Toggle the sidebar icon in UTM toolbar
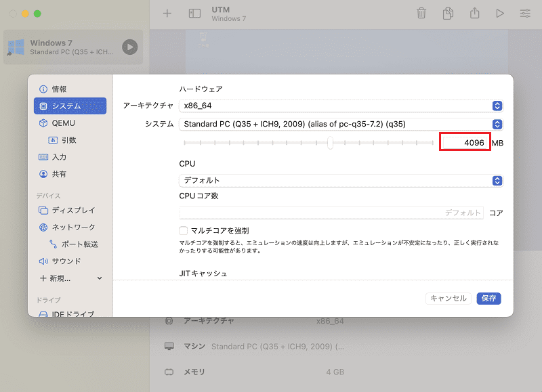This screenshot has width=542, height=392. (194, 14)
